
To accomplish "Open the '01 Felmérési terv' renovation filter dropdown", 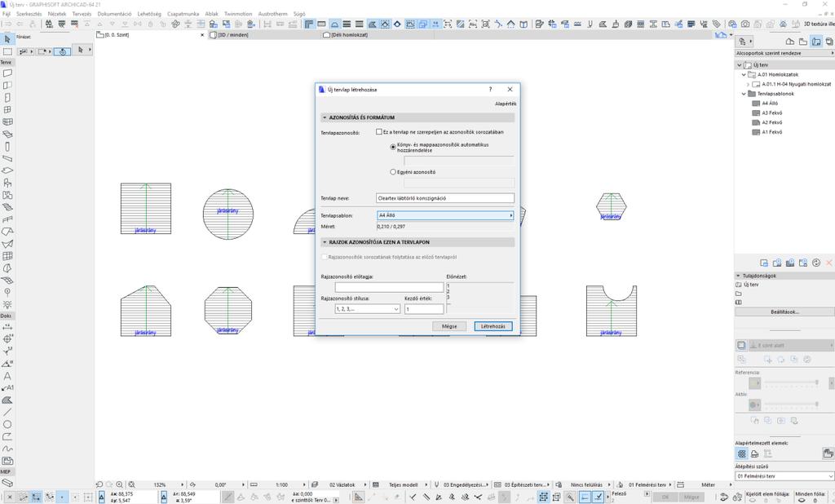I will click(x=784, y=475).
